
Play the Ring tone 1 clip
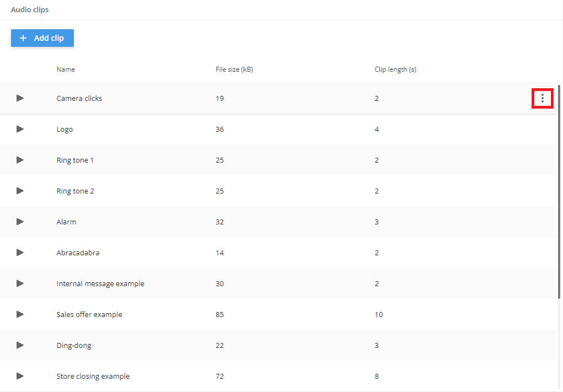tap(20, 160)
